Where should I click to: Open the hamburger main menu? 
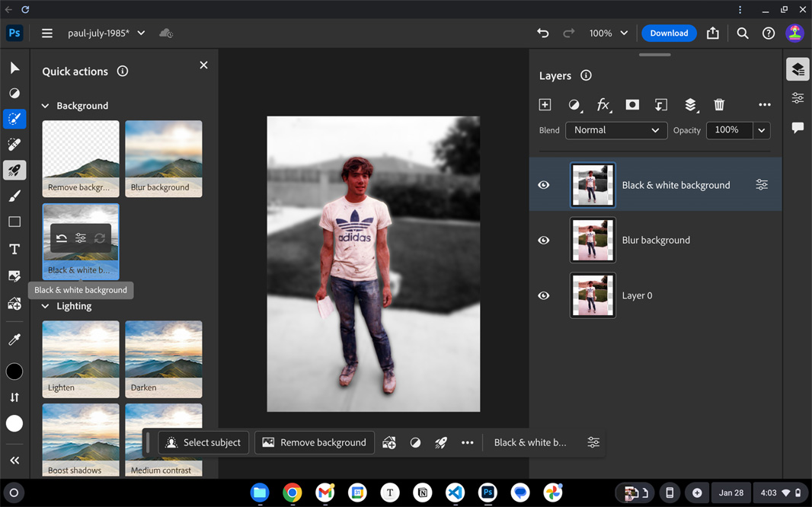pyautogui.click(x=47, y=33)
